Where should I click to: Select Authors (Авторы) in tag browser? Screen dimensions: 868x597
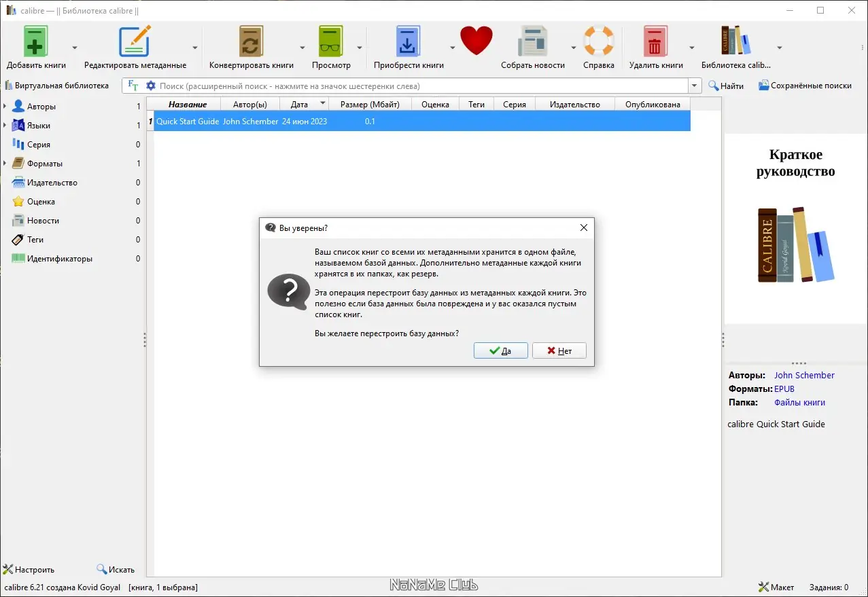click(x=41, y=107)
